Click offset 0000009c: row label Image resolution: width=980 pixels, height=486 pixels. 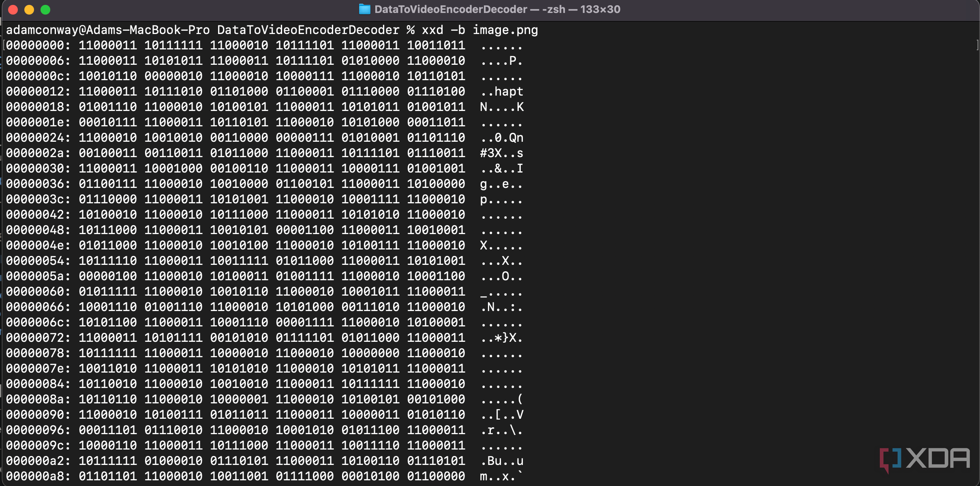coord(39,446)
